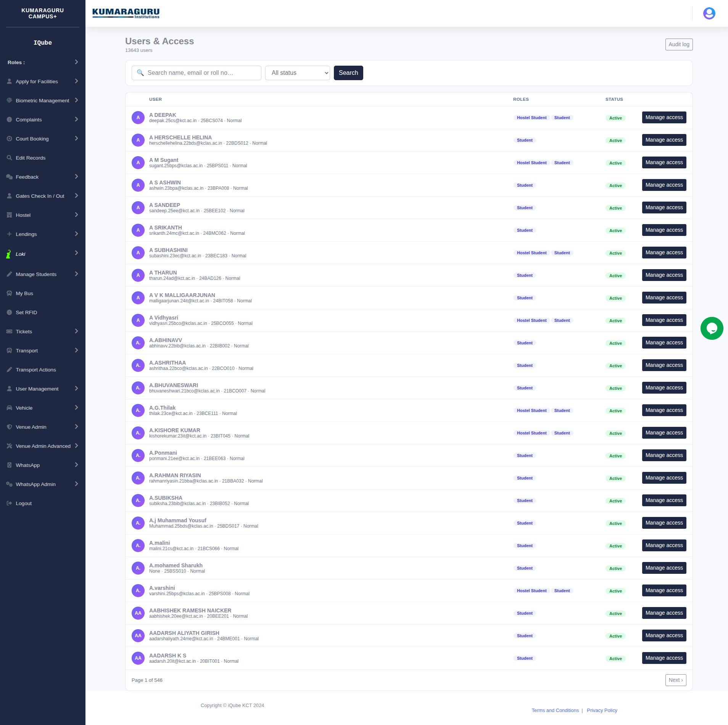728x725 pixels.
Task: Open the Manage Students menu item
Action: [43, 274]
